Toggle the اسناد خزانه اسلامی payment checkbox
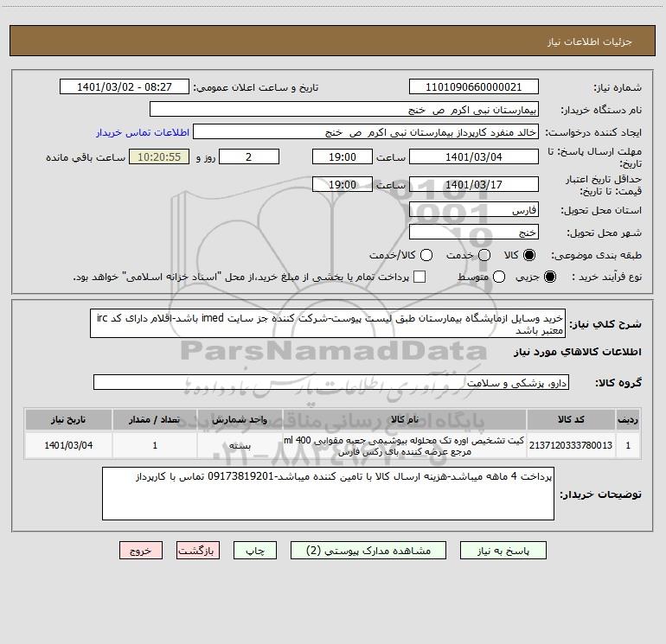This screenshot has height=644, width=666. [x=419, y=277]
